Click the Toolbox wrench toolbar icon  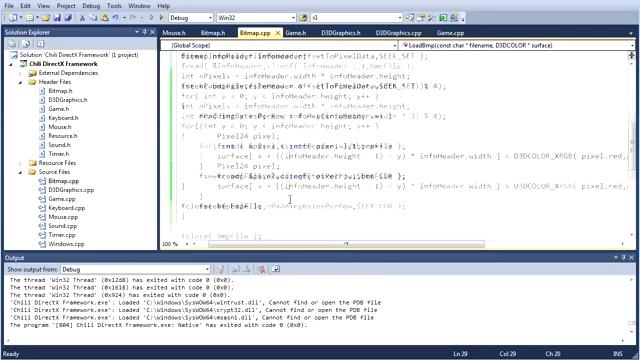[431, 18]
